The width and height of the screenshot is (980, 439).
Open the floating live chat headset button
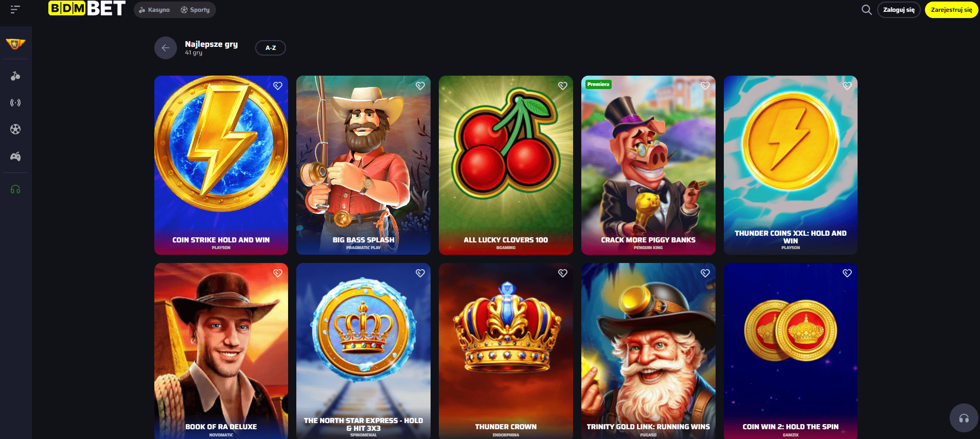click(964, 417)
